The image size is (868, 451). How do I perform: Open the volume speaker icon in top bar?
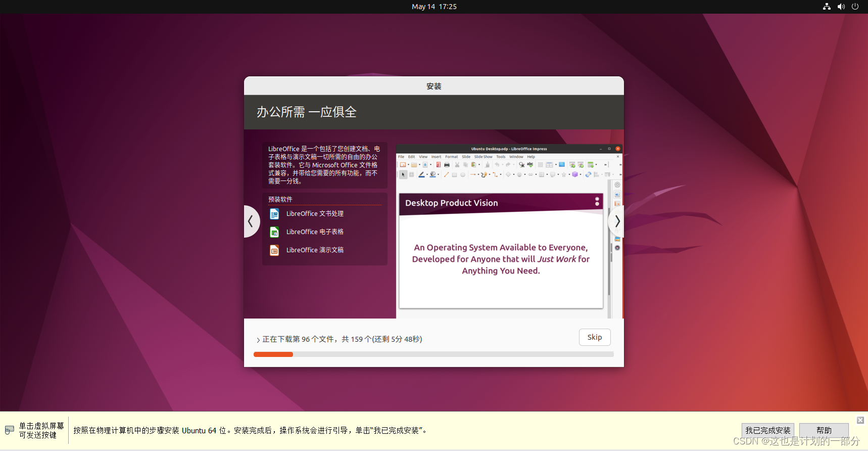(x=841, y=7)
